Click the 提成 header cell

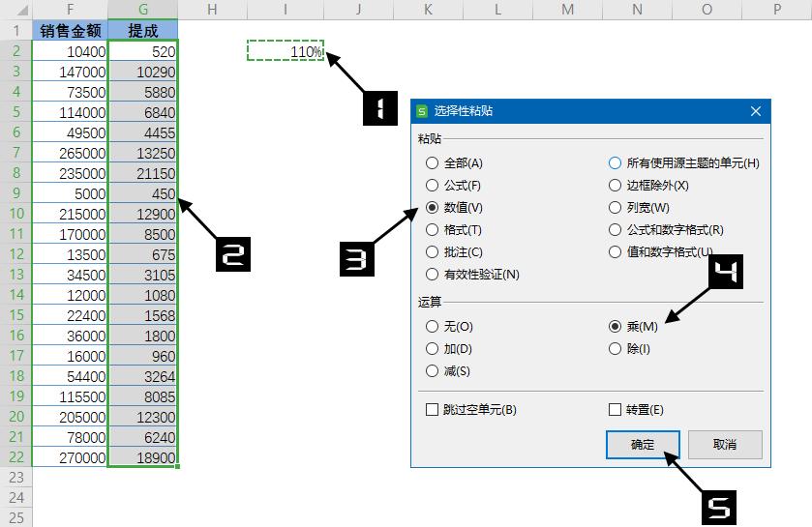click(x=143, y=31)
